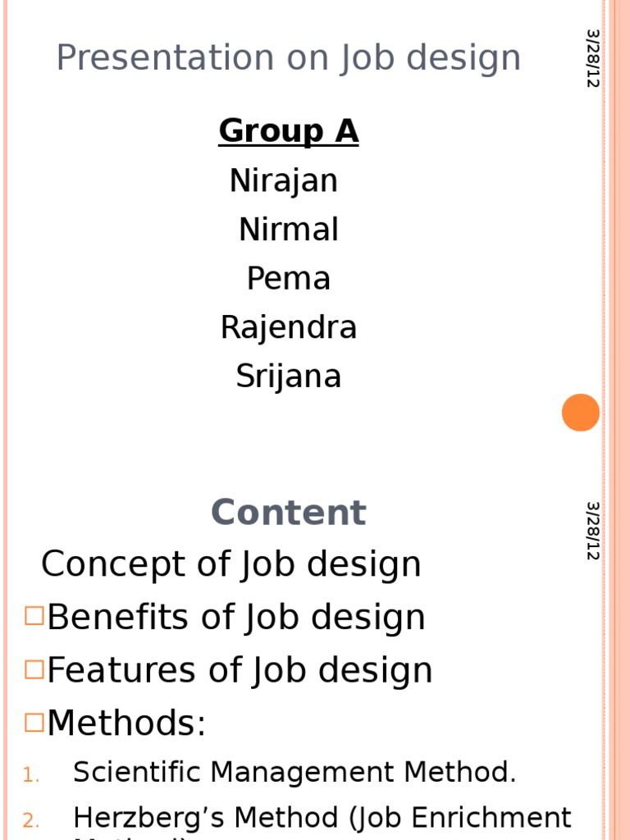Click the orange number 2 list marker
The image size is (630, 840).
[x=30, y=820]
